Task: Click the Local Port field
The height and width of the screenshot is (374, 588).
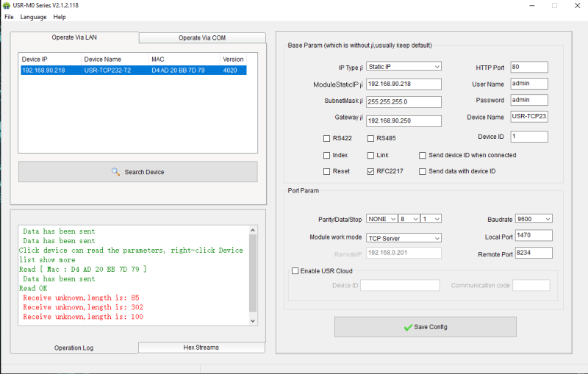Action: point(534,235)
